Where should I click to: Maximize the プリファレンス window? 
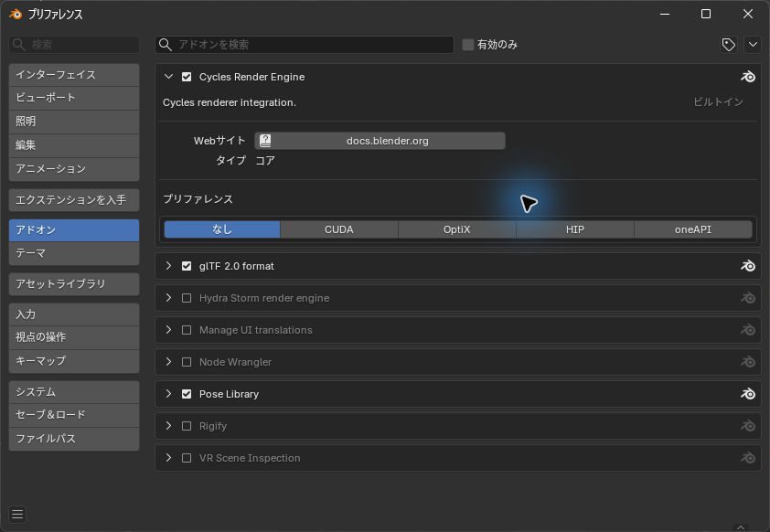tap(706, 14)
